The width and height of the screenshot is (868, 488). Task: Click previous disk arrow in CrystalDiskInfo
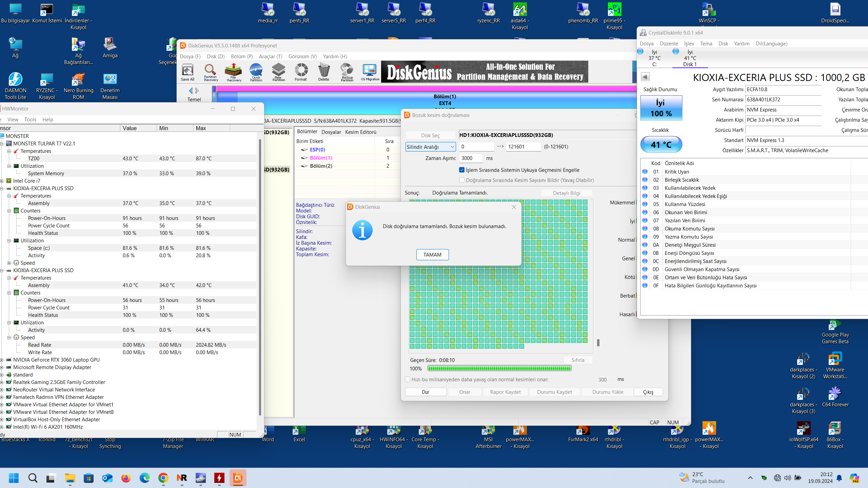coord(645,77)
